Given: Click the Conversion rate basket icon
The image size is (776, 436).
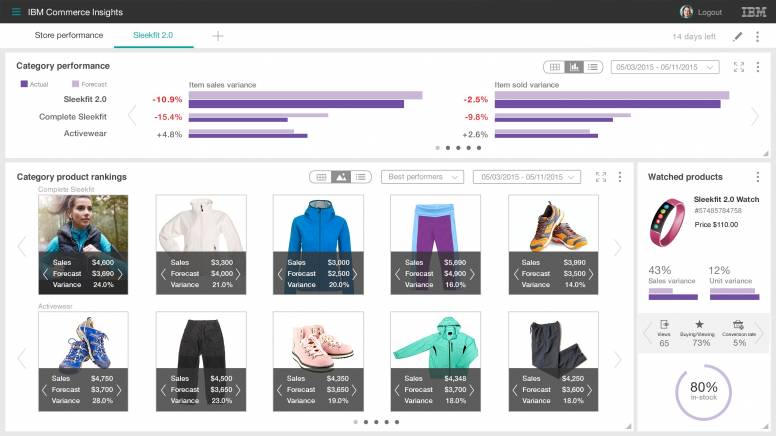Looking at the screenshot, I should point(738,325).
